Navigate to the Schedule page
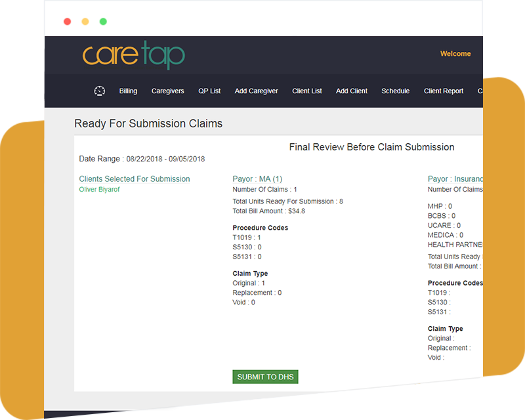525x420 pixels. 395,91
